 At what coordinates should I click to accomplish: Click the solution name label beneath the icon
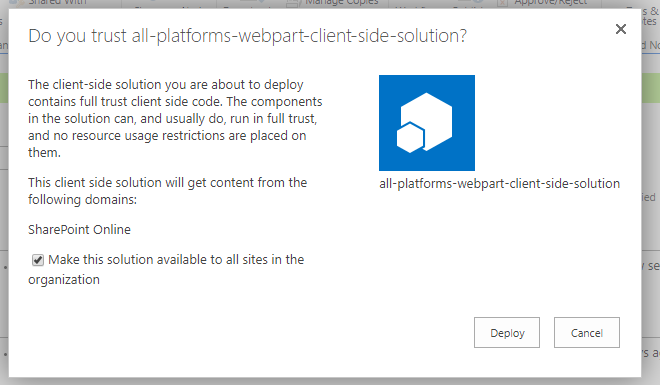click(x=499, y=184)
